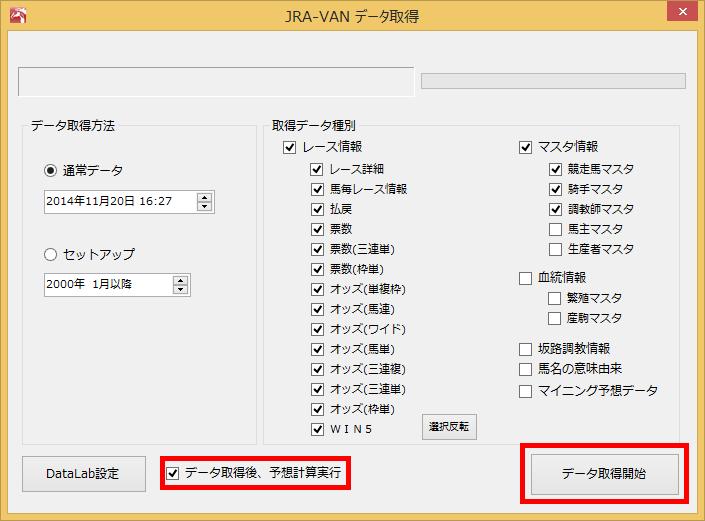Uncheck the 競走馬マスタ checkbox

pyautogui.click(x=555, y=169)
